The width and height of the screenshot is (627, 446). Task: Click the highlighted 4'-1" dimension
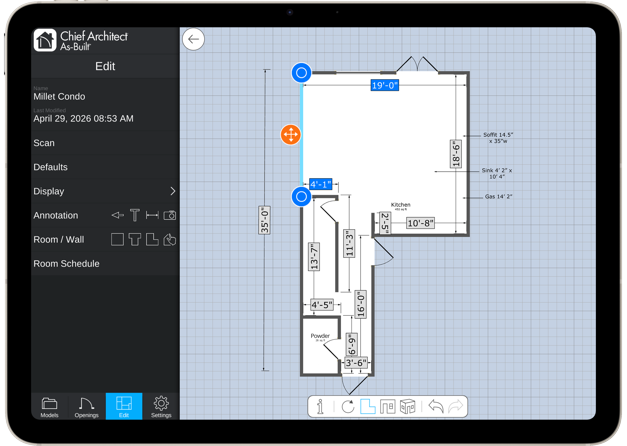pyautogui.click(x=321, y=184)
